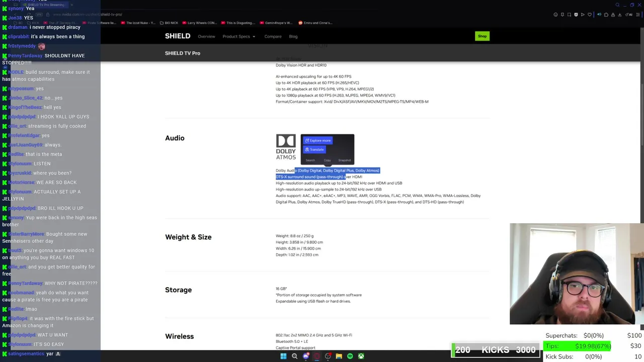Screen dimensions: 644x362
Task: Open the Windows Start menu
Action: (x=283, y=356)
